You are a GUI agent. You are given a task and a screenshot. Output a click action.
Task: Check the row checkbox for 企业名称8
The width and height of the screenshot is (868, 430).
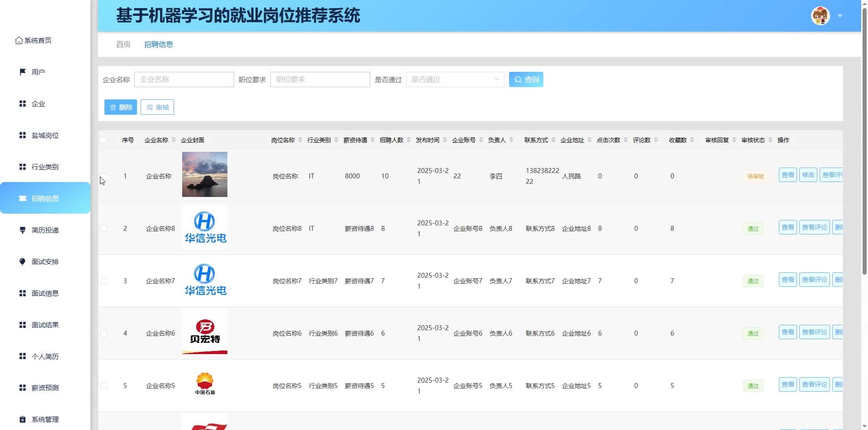104,229
